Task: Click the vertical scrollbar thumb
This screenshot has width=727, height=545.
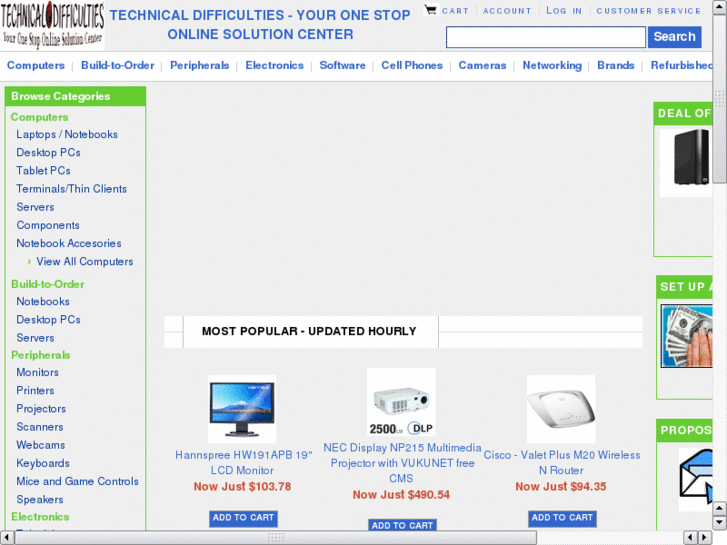Action: click(720, 99)
